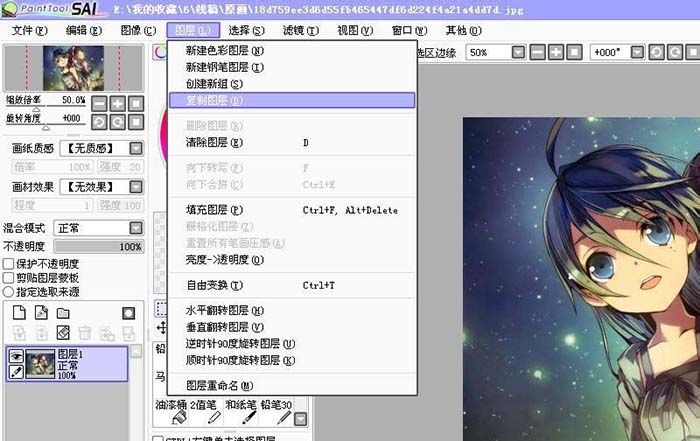
Task: Choose 填充图层 from the layer menu
Action: point(292,210)
